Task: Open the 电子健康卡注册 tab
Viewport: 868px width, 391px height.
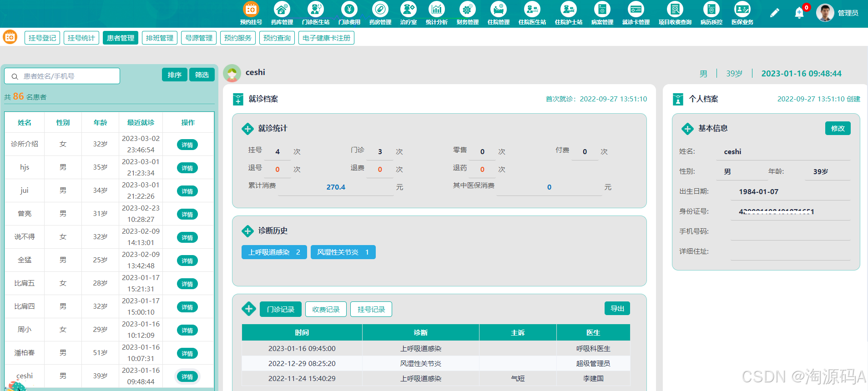Action: [x=326, y=38]
